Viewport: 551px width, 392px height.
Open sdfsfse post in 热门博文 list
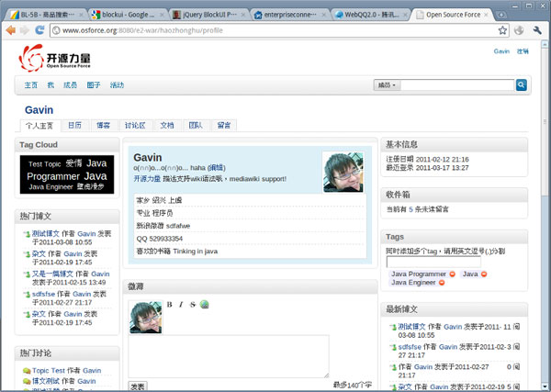(43, 294)
